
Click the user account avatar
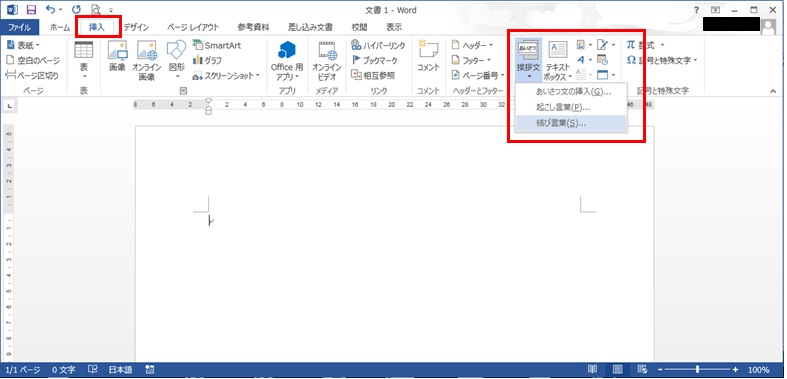coord(768,26)
